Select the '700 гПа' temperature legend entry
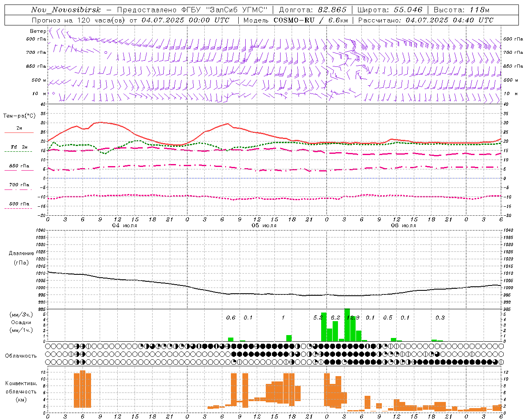This screenshot has width=525, height=420. pos(19,185)
